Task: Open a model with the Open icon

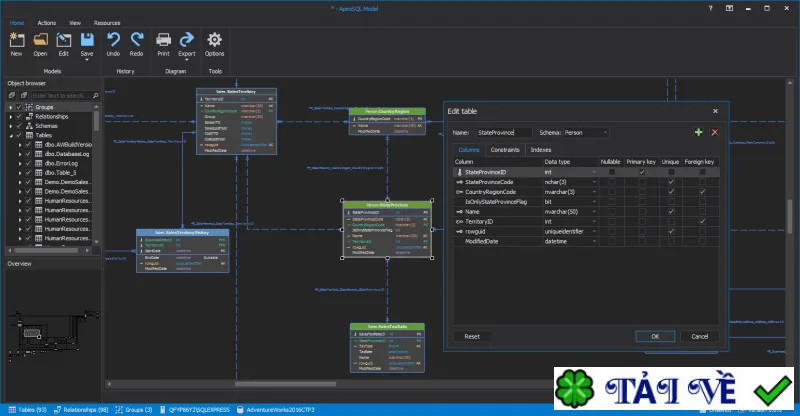Action: 40,40
